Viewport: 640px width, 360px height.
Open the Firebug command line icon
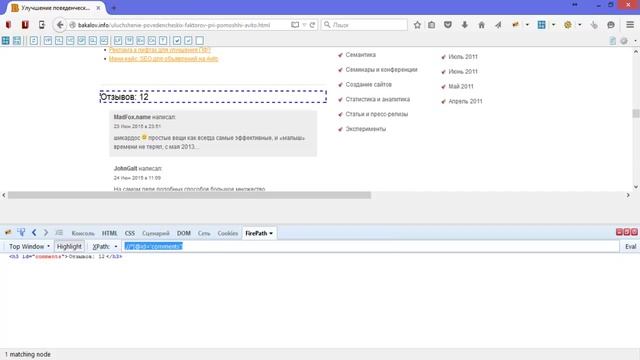[x=59, y=233]
